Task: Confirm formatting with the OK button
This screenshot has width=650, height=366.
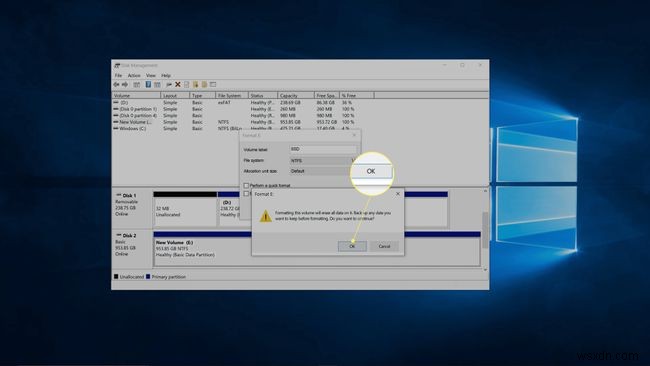Action: pos(352,246)
